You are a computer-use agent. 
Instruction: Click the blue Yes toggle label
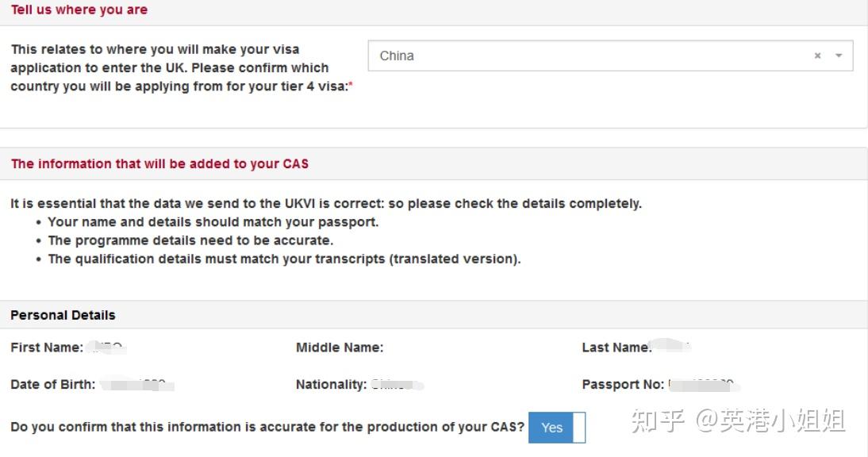tap(552, 428)
